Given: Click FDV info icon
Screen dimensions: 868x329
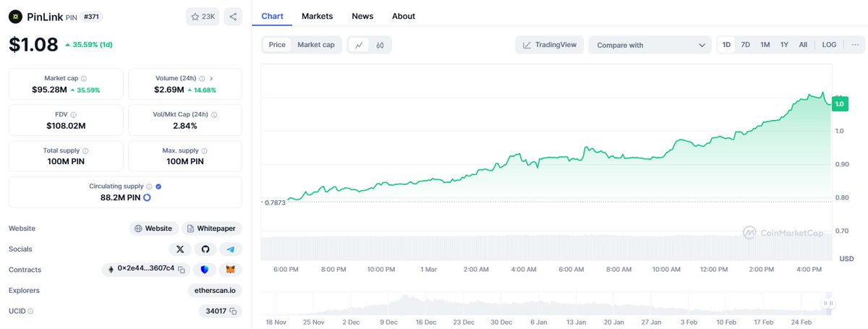Looking at the screenshot, I should [74, 114].
